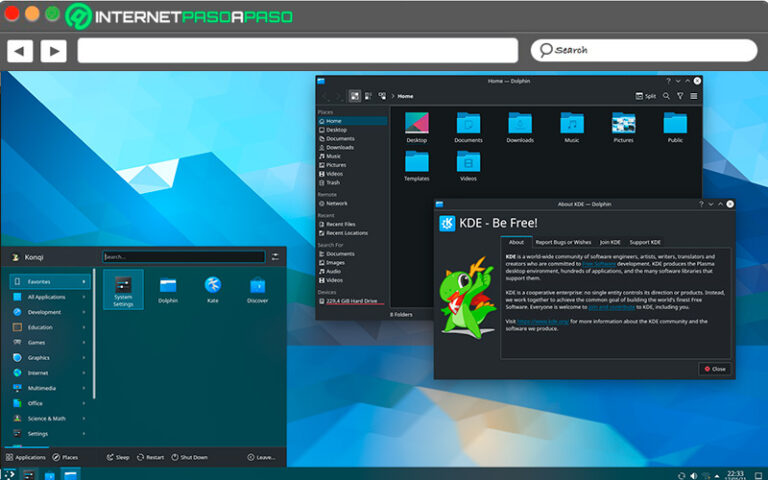Click Dolphin's search magnifier icon
The image size is (768, 480).
pos(667,96)
